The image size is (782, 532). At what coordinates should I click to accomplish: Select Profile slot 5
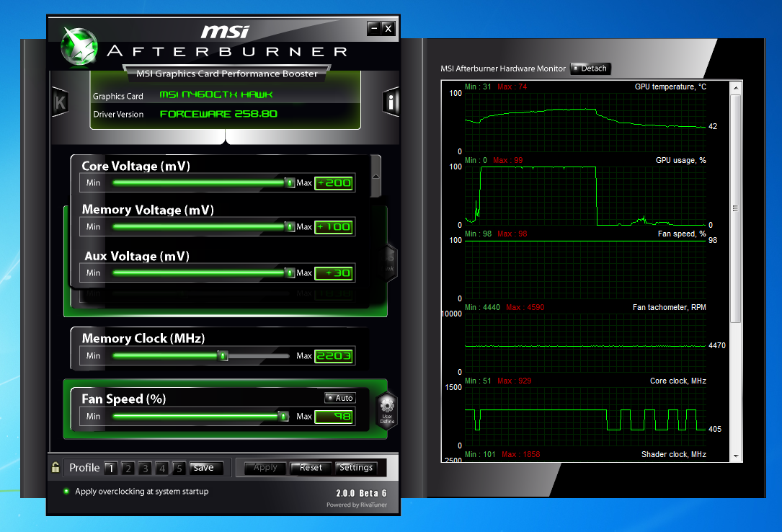pyautogui.click(x=179, y=468)
